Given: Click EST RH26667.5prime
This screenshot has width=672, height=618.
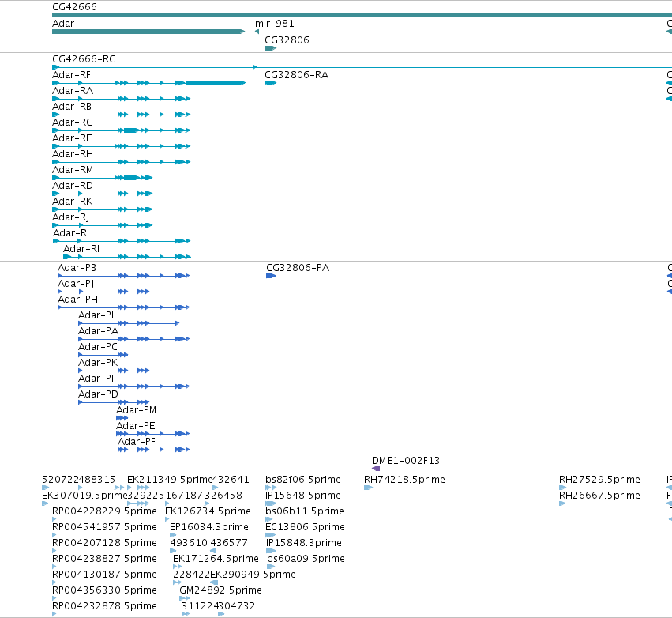Looking at the screenshot, I should [599, 496].
